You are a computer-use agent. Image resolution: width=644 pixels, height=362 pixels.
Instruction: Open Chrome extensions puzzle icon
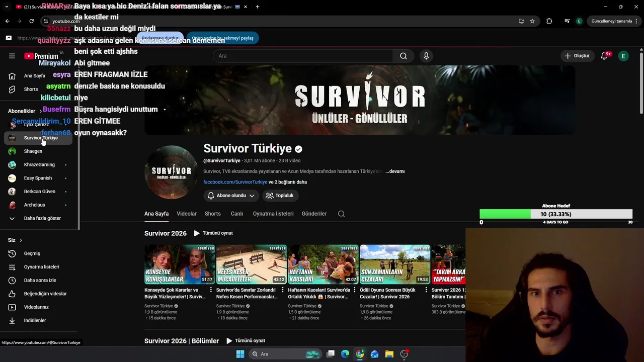549,21
